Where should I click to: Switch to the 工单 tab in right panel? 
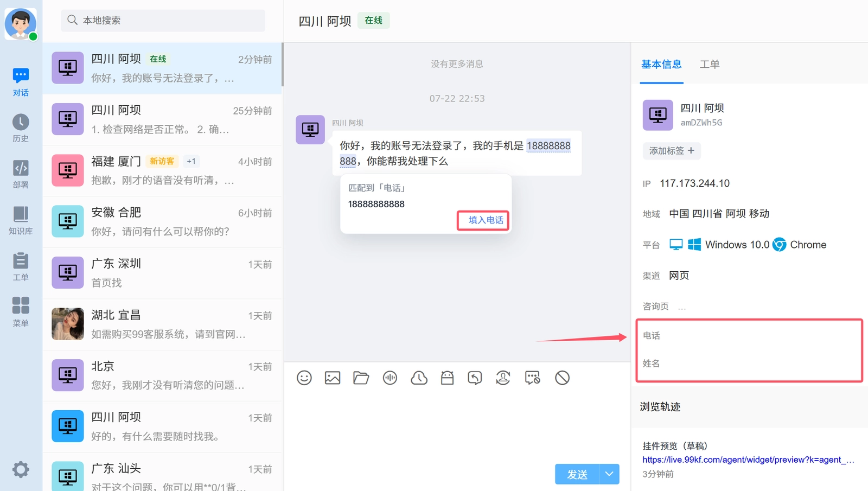coord(710,64)
